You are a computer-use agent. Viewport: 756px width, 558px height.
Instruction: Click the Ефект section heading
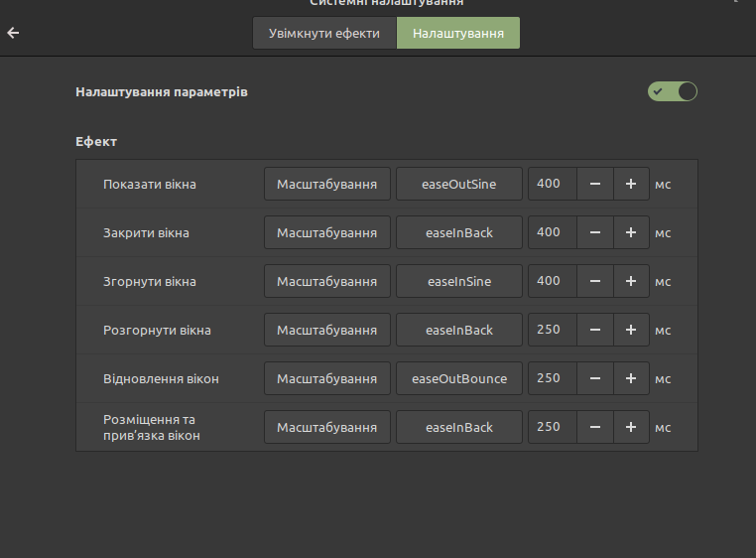pyautogui.click(x=96, y=141)
